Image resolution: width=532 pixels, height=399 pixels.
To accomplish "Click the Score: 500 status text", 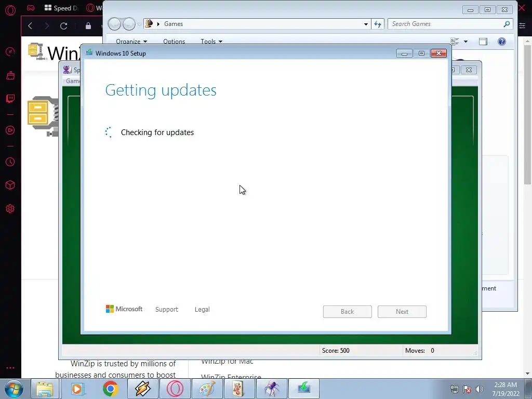I will (336, 351).
